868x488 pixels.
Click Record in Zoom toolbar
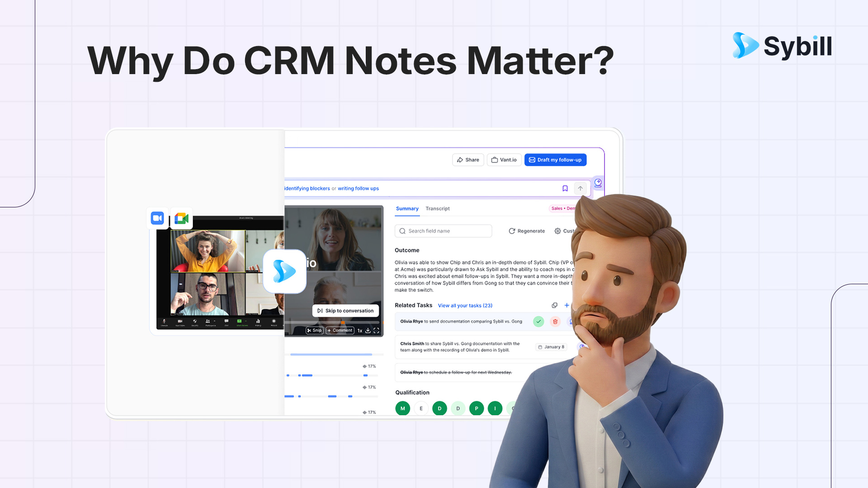click(274, 322)
